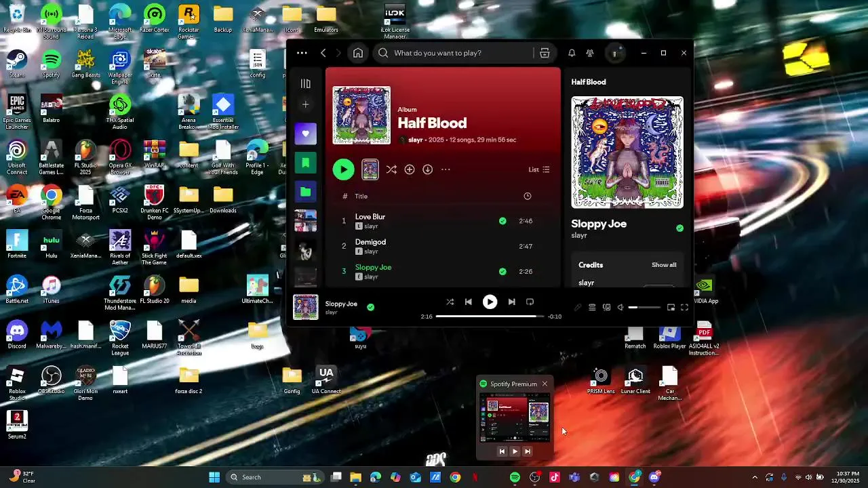Open Your Episodes green bookmark tile
The width and height of the screenshot is (868, 488).
(x=306, y=163)
